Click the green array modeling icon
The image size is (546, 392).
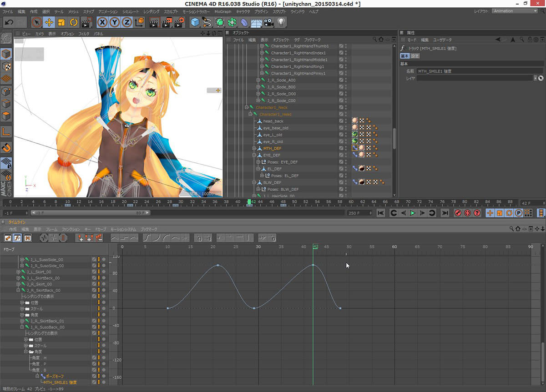(233, 22)
